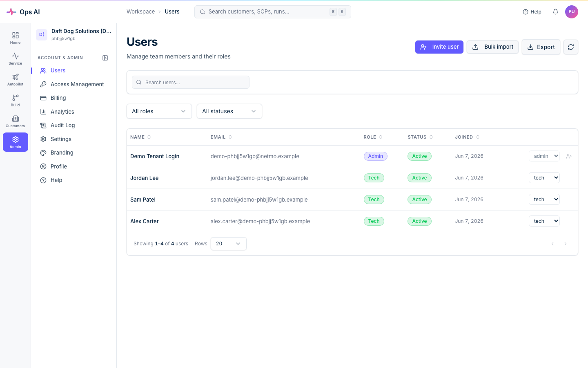Open Customers in the left rail
Screen dimensions: 588x368
point(15,121)
